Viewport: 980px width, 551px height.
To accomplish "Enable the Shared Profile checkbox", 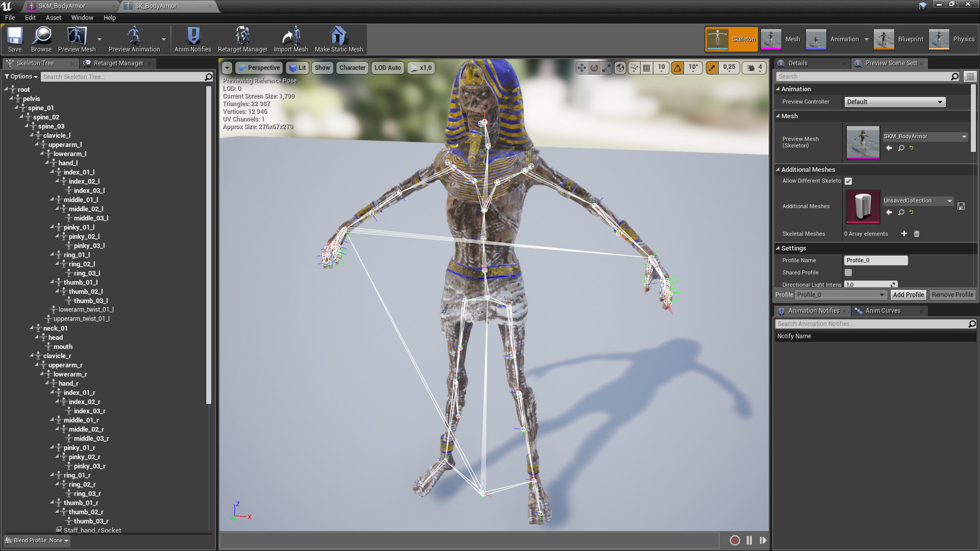I will pyautogui.click(x=848, y=272).
